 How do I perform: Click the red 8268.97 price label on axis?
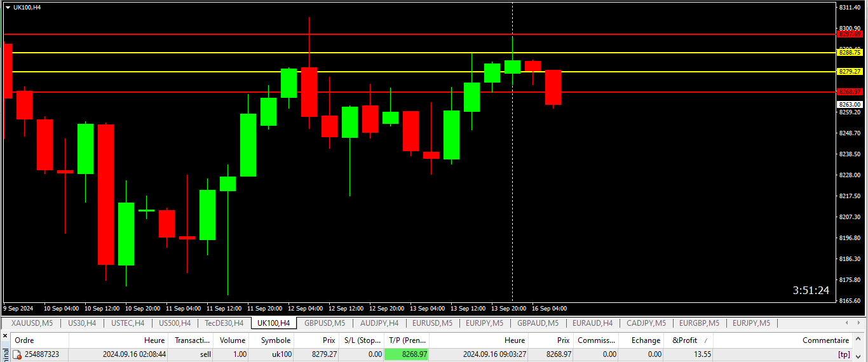coord(850,92)
